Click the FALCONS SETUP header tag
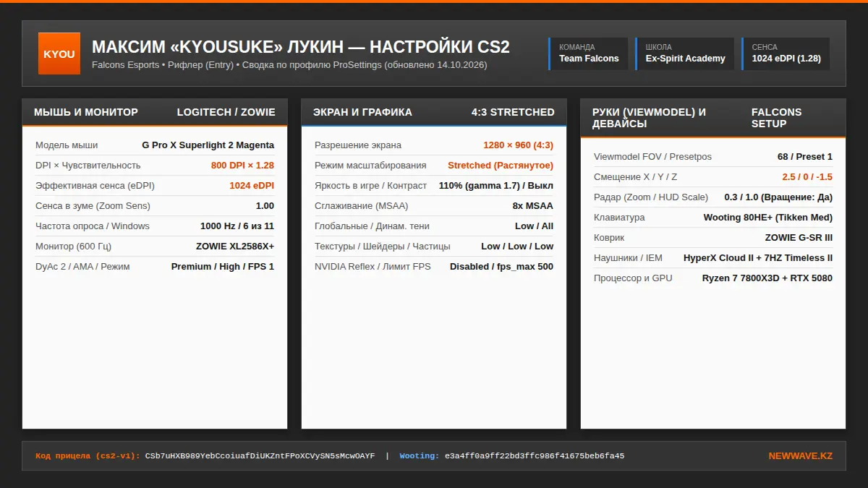The image size is (868, 488). (777, 118)
